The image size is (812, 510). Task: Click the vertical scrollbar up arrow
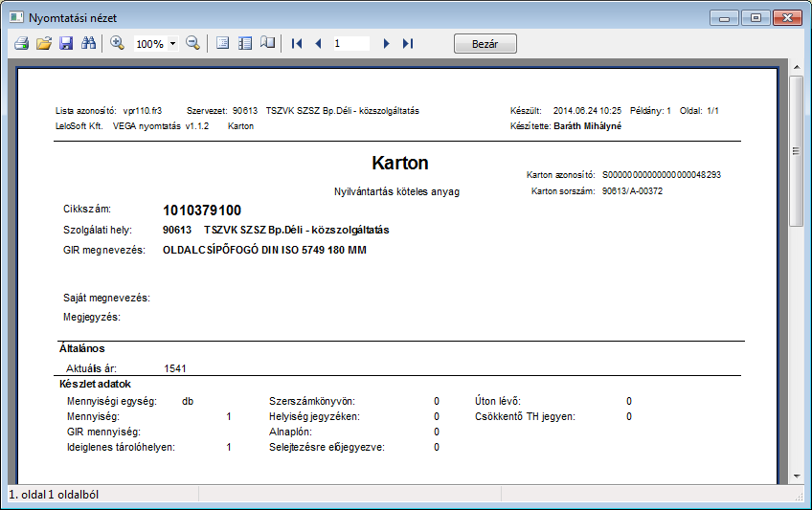coord(797,67)
